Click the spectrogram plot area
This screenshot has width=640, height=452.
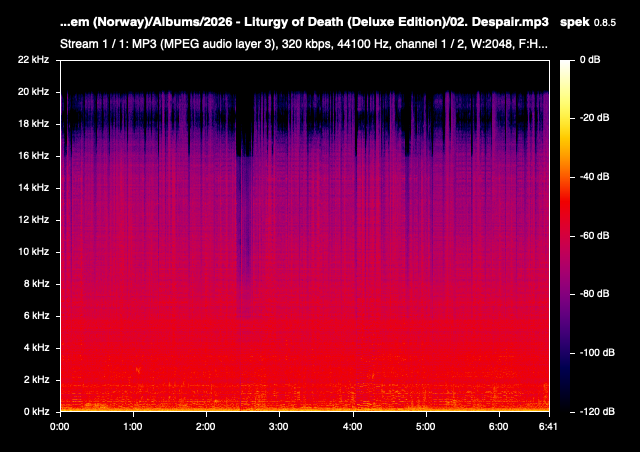click(305, 236)
